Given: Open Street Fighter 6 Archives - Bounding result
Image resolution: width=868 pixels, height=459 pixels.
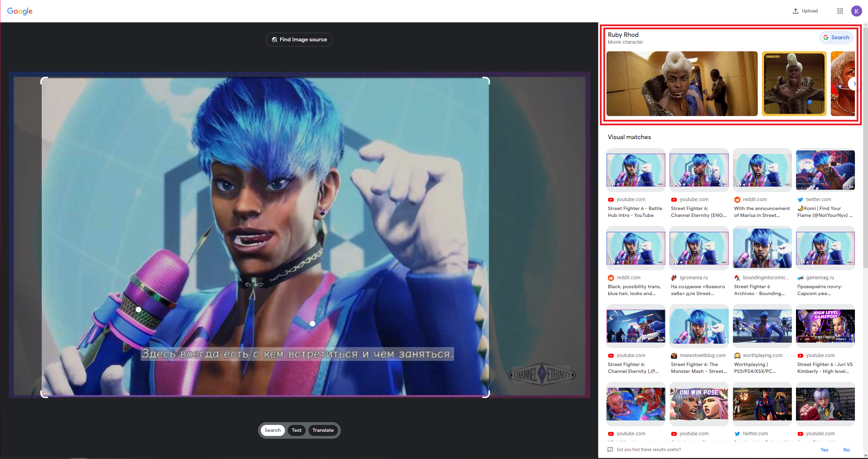Looking at the screenshot, I should [759, 290].
